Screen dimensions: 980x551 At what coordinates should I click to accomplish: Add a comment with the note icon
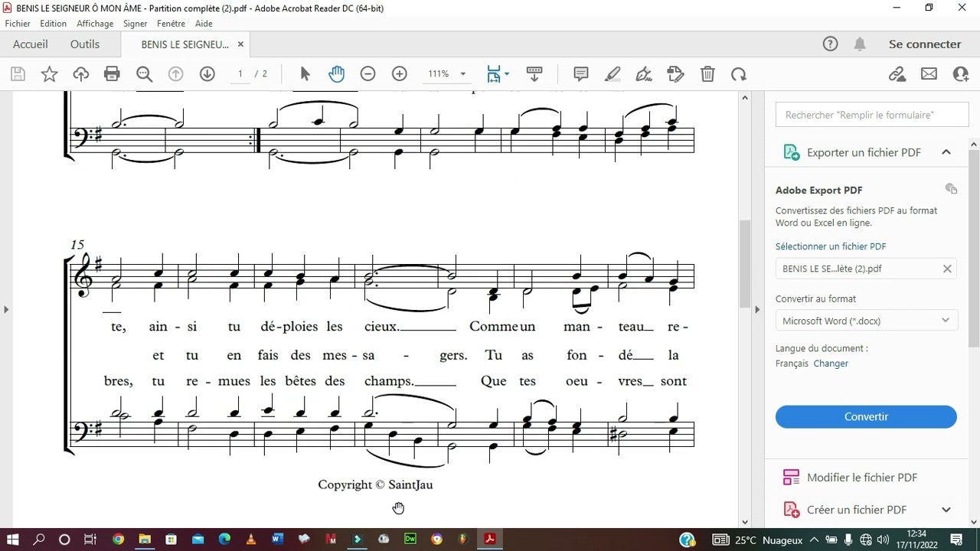[581, 74]
